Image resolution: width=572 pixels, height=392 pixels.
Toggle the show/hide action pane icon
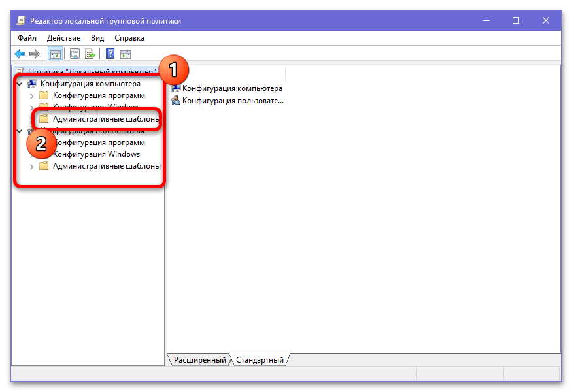(x=126, y=54)
